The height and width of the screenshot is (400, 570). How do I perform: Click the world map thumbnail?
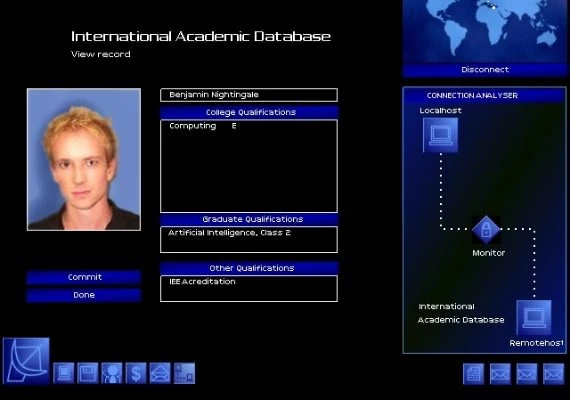click(x=485, y=31)
